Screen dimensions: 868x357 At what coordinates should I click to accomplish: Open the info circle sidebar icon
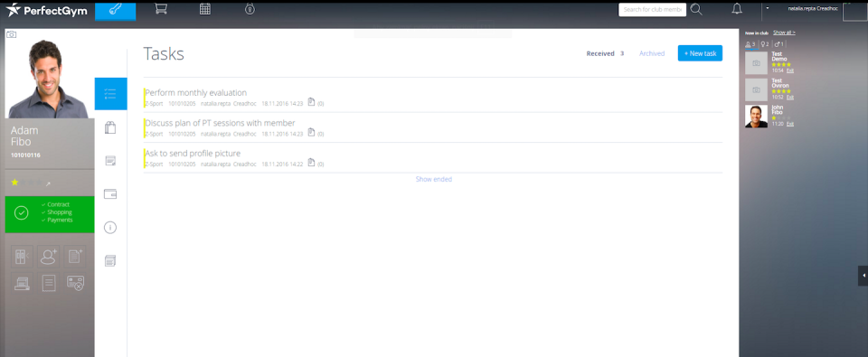[x=110, y=228]
